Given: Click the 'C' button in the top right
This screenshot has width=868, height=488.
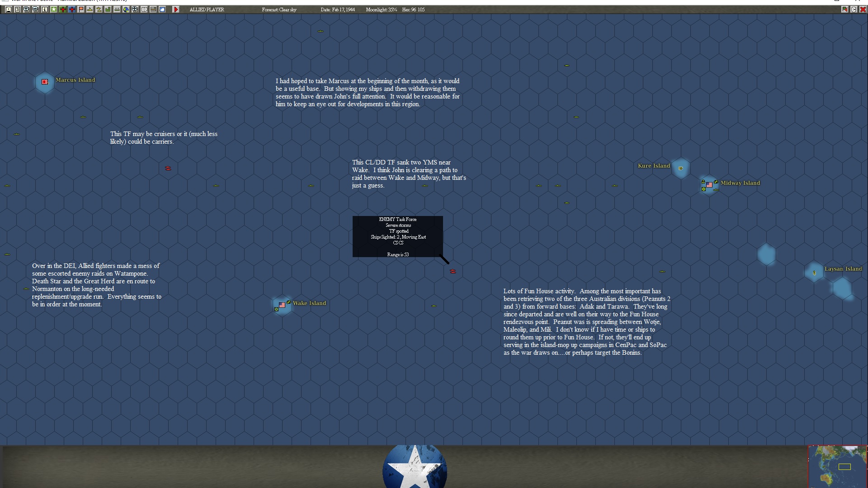Looking at the screenshot, I should tap(854, 9).
